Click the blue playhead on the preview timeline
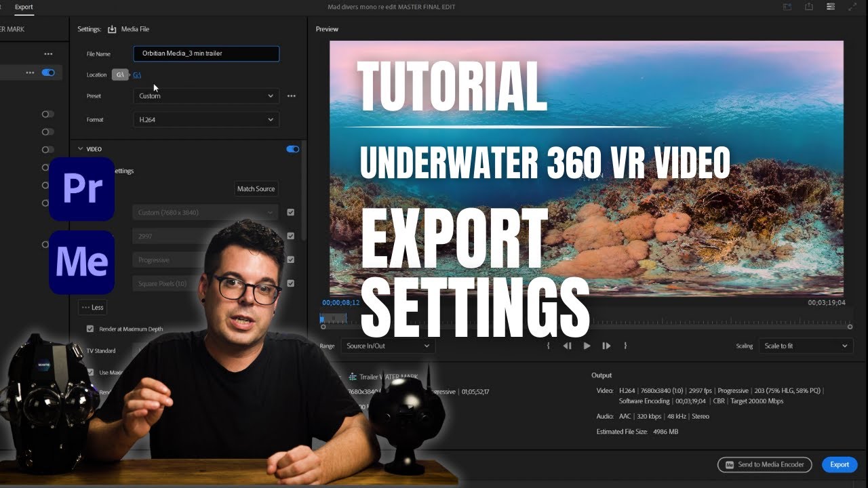 [322, 319]
